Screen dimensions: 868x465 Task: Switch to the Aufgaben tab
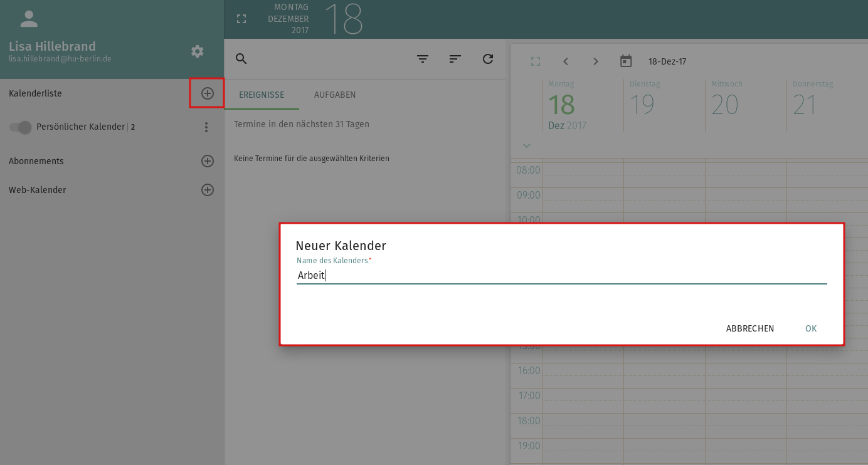335,95
